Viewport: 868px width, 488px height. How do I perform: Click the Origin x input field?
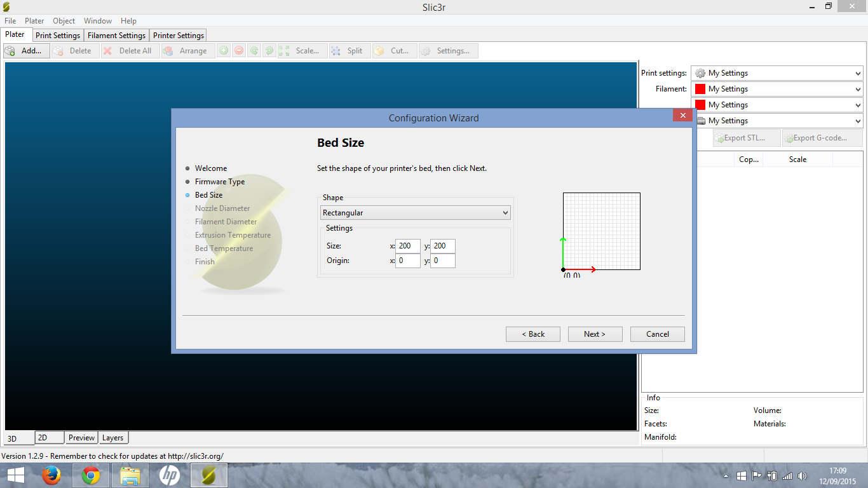(407, 261)
